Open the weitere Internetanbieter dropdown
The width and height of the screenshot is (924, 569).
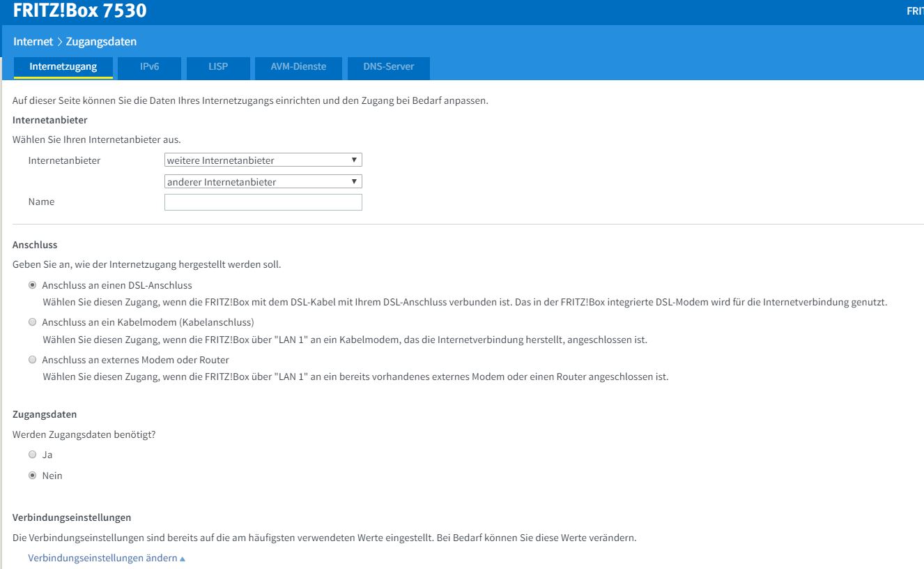pyautogui.click(x=263, y=160)
